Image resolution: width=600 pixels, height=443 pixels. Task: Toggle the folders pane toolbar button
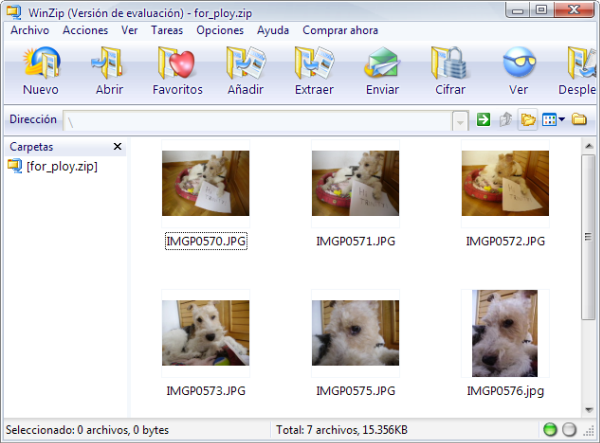(528, 120)
